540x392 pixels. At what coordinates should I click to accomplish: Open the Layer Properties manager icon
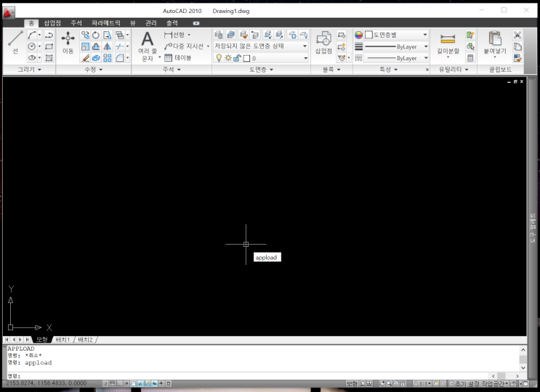pyautogui.click(x=218, y=35)
